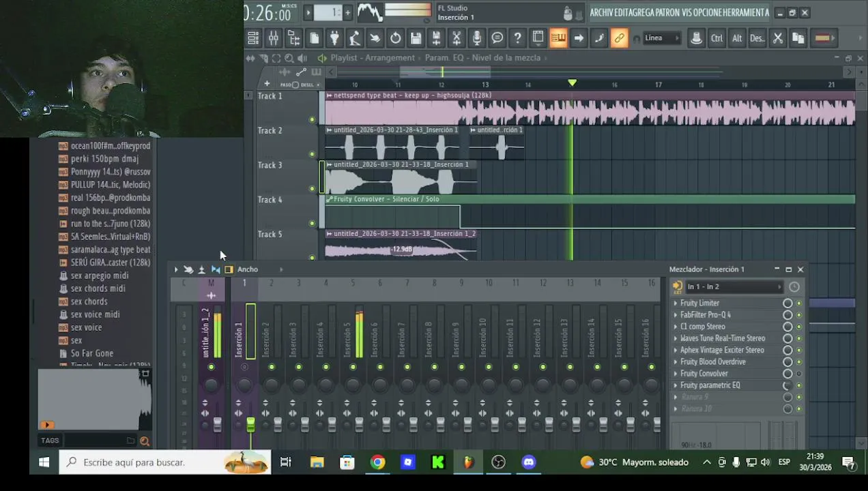The width and height of the screenshot is (868, 491).
Task: Adjust Fruity parametric EQ mix knob
Action: [787, 385]
